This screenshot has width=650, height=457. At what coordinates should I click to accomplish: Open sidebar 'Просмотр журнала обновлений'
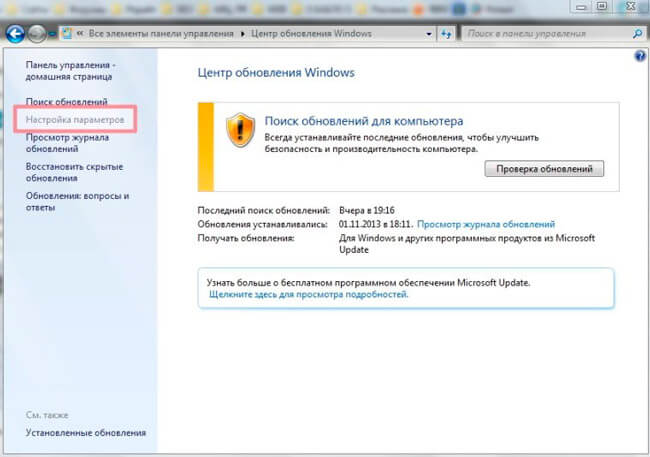pyautogui.click(x=67, y=143)
